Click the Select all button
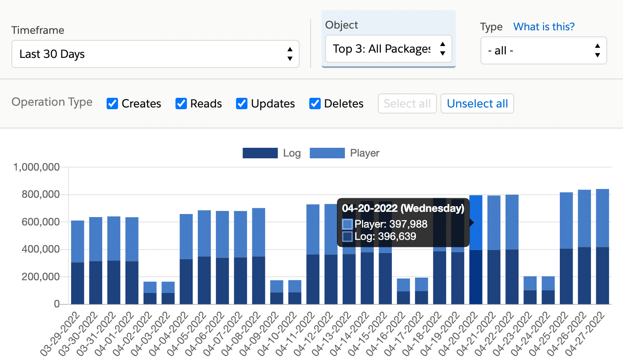Image resolution: width=623 pixels, height=364 pixels. tap(407, 103)
